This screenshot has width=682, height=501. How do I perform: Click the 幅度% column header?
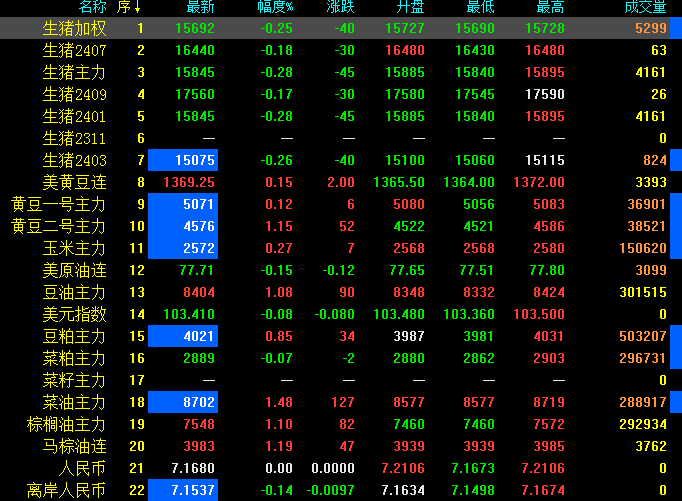click(x=275, y=7)
